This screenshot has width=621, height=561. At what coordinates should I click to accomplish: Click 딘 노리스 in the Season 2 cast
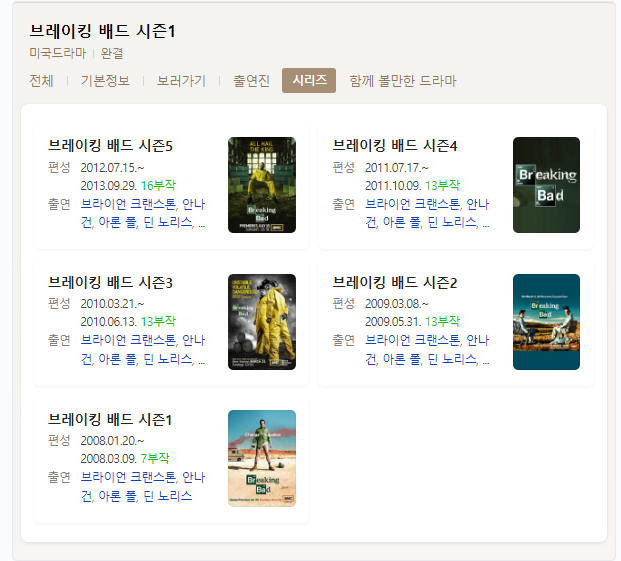452,359
